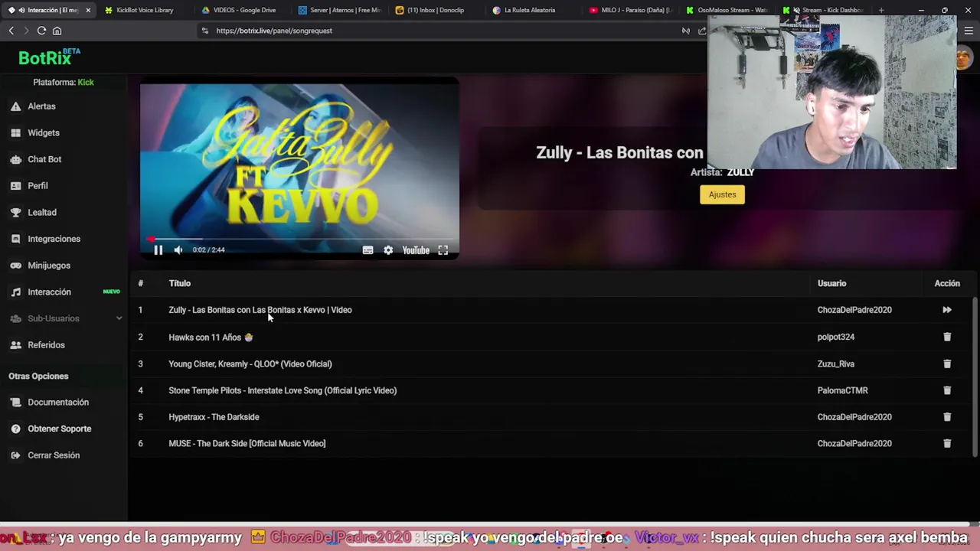Image resolution: width=980 pixels, height=551 pixels.
Task: Open the Lealtad trophy icon
Action: pos(15,212)
